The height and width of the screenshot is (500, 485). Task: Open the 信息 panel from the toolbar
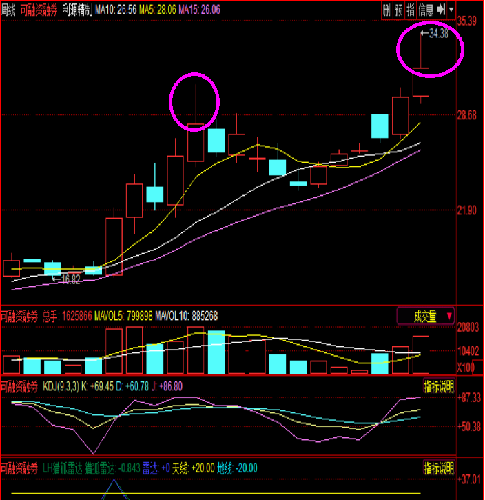(426, 10)
